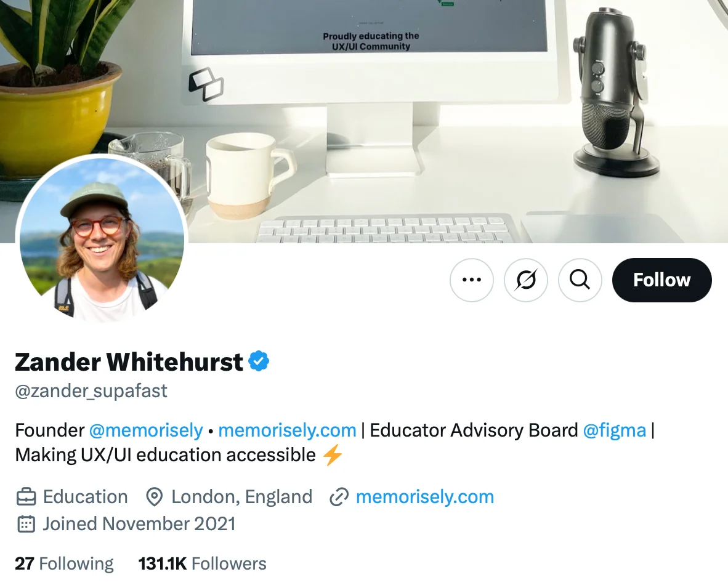Click the briefcase Education category icon
The height and width of the screenshot is (585, 728).
point(26,497)
